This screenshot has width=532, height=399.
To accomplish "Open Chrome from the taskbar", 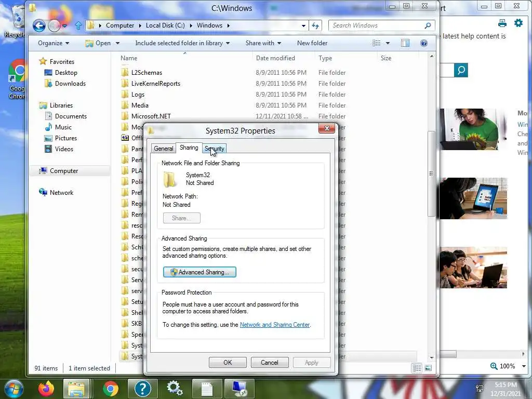I will pos(110,389).
